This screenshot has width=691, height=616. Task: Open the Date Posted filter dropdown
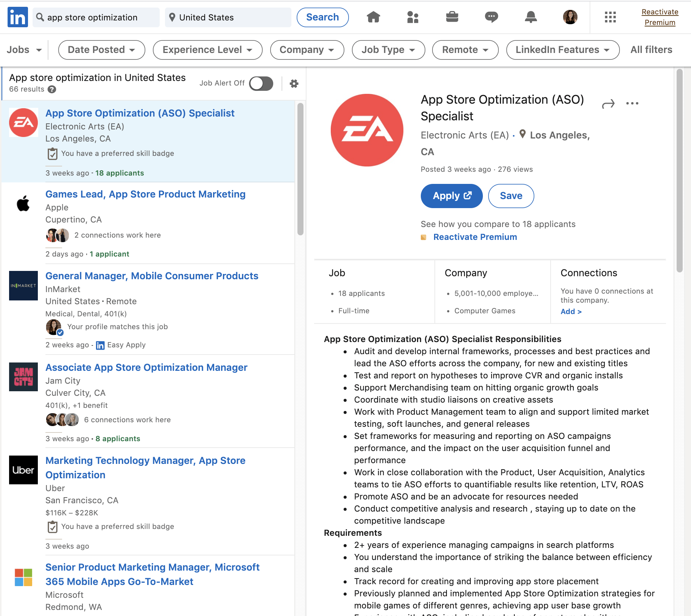click(102, 50)
